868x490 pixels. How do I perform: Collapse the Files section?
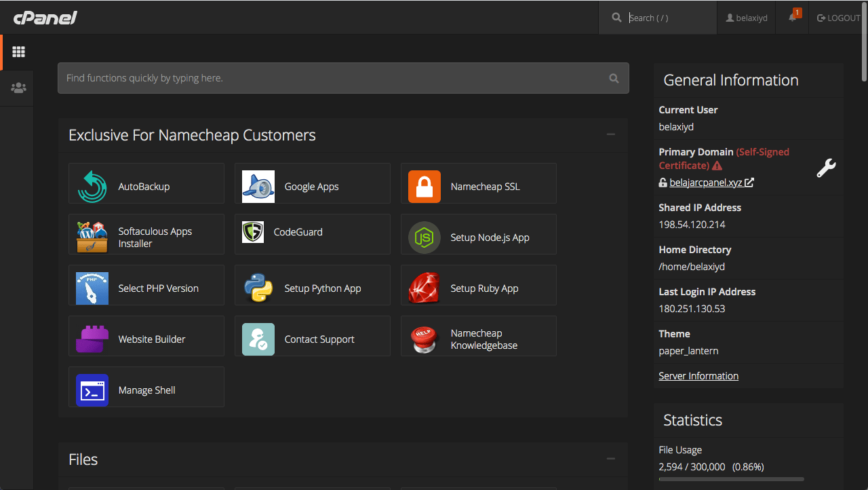(610, 458)
